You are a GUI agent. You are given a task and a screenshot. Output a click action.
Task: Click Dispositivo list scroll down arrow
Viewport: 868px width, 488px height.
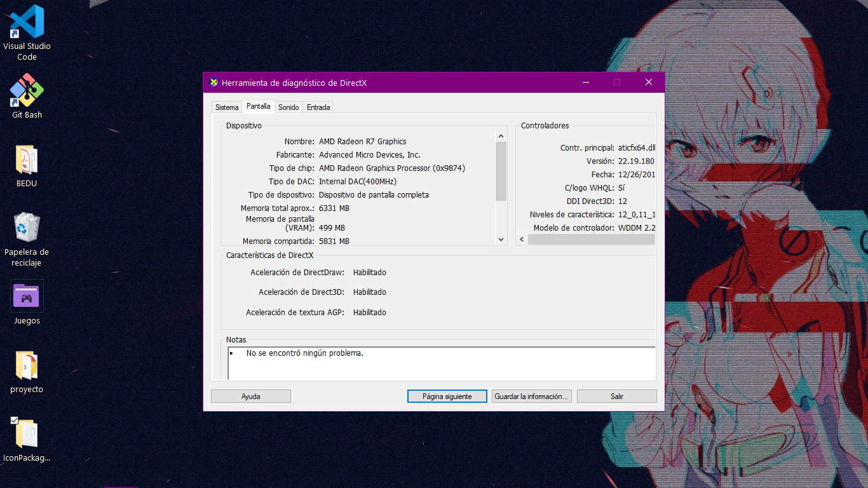(x=501, y=240)
